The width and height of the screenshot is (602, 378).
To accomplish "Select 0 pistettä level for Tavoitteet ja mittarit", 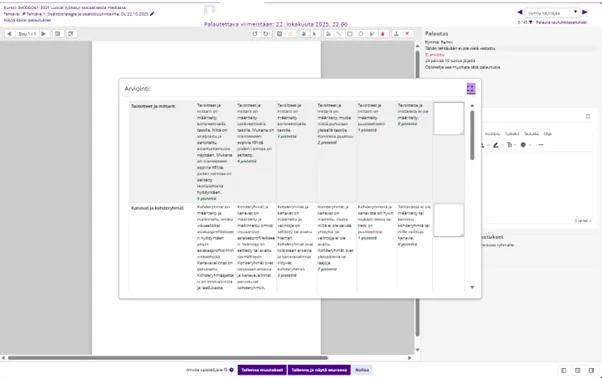I will [414, 152].
